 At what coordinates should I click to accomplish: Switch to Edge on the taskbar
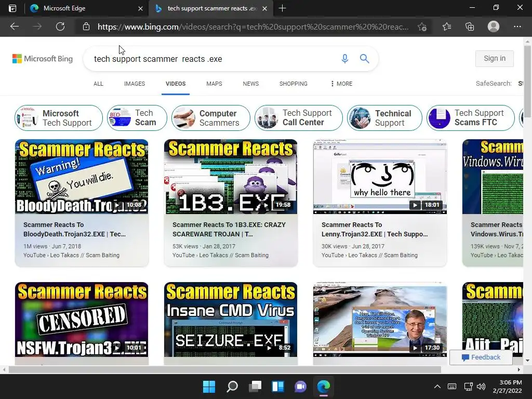point(323,387)
